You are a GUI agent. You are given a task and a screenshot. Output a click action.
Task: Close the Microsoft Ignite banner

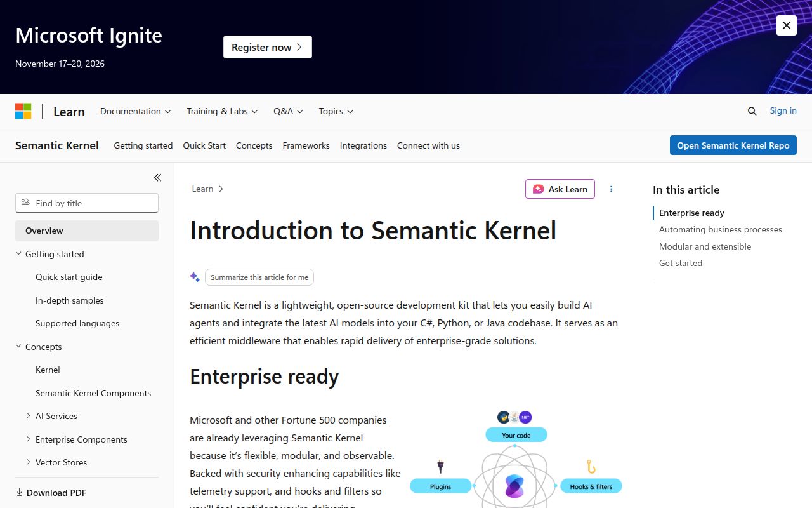pos(787,25)
